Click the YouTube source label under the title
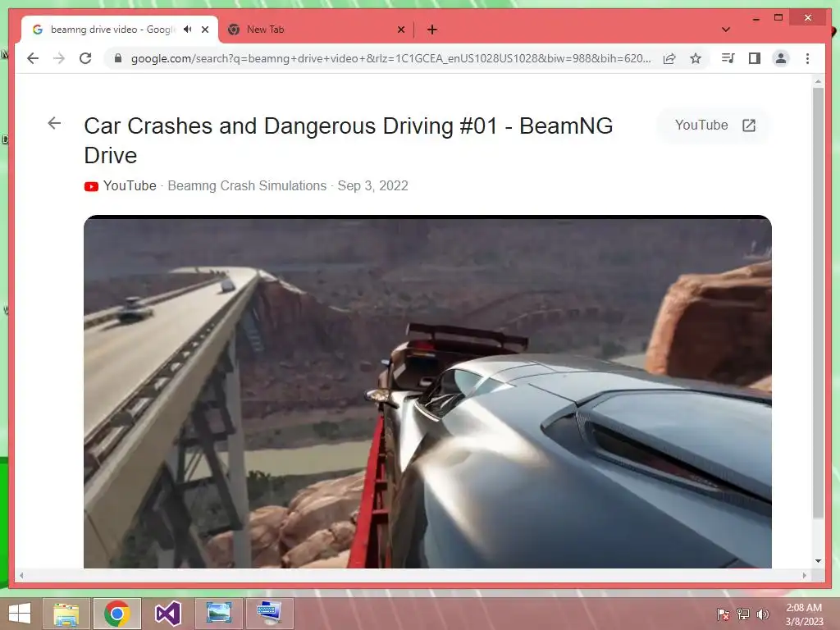 click(130, 185)
